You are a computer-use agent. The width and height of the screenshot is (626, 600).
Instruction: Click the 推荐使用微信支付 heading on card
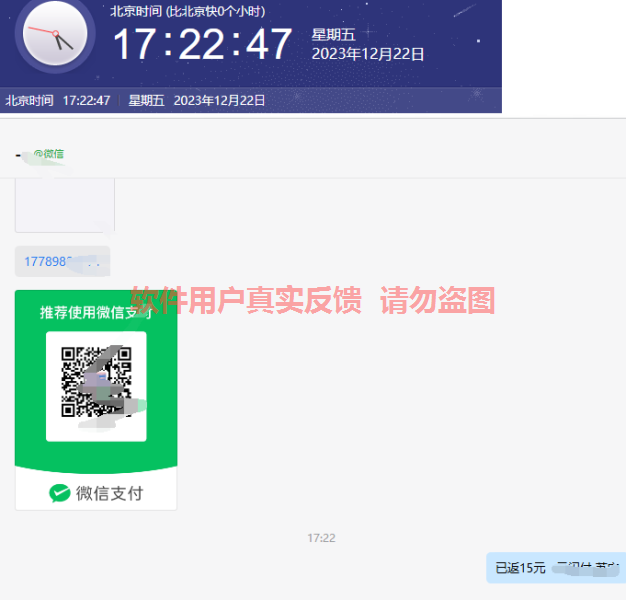[96, 312]
